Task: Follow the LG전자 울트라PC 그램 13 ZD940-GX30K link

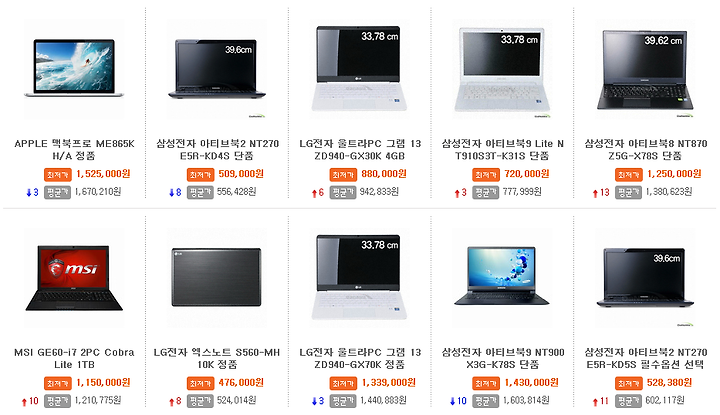Action: click(360, 150)
